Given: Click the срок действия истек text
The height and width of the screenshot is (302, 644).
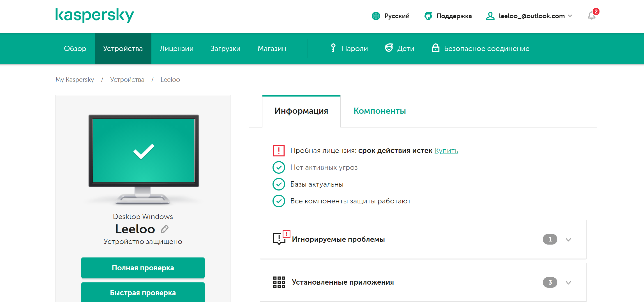Looking at the screenshot, I should 395,151.
